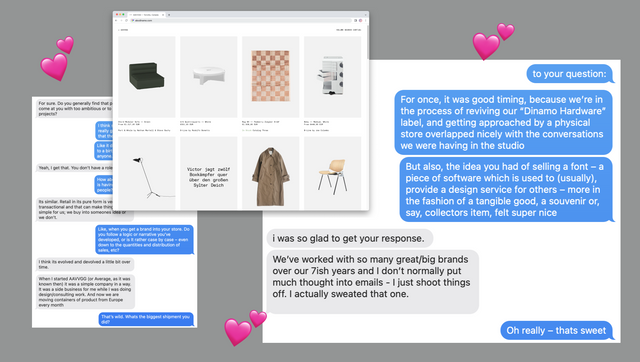Open the brown trench coat product

coord(271,173)
